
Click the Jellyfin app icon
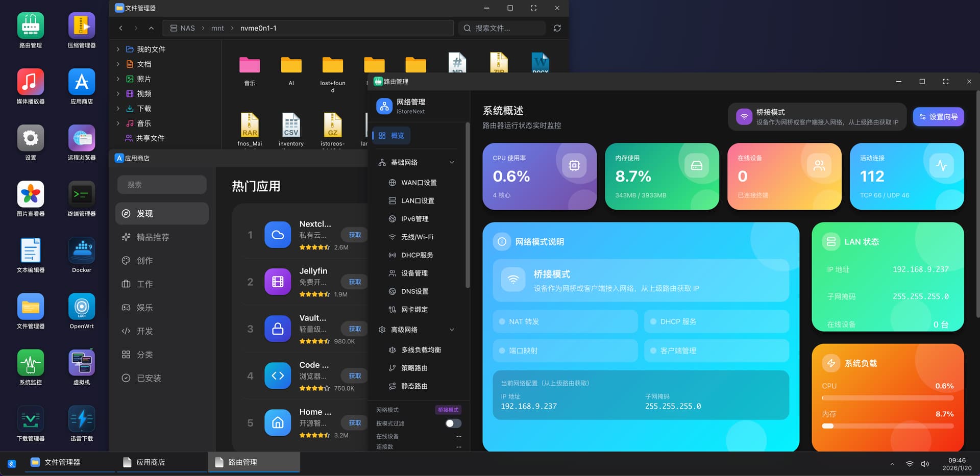[x=278, y=282]
